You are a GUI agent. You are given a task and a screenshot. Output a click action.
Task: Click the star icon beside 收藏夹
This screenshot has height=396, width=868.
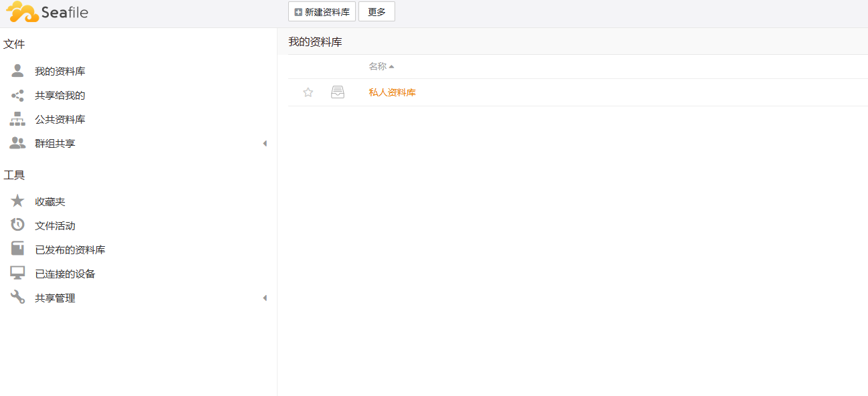click(x=17, y=201)
